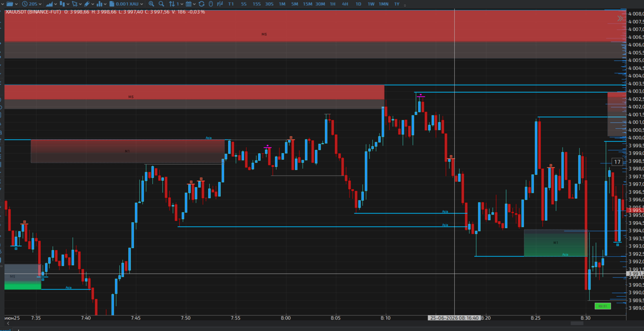Click the price box labeled 17

click(618, 162)
